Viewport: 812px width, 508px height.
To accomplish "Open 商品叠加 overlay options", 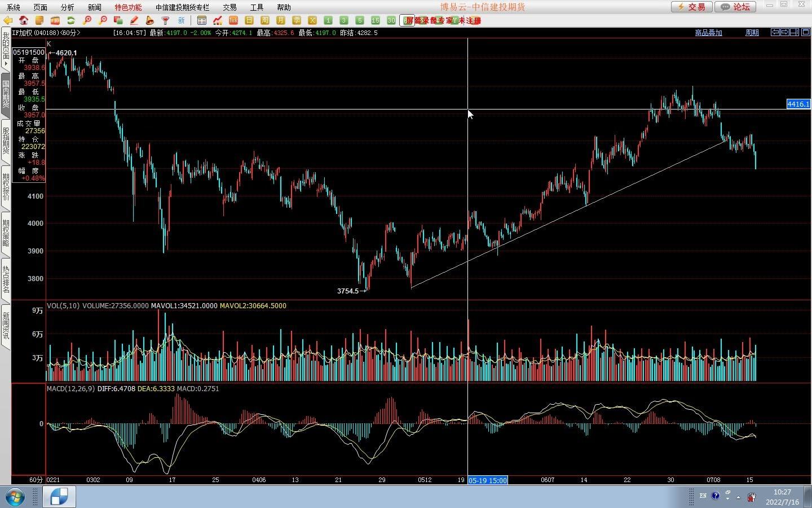I will coord(708,33).
